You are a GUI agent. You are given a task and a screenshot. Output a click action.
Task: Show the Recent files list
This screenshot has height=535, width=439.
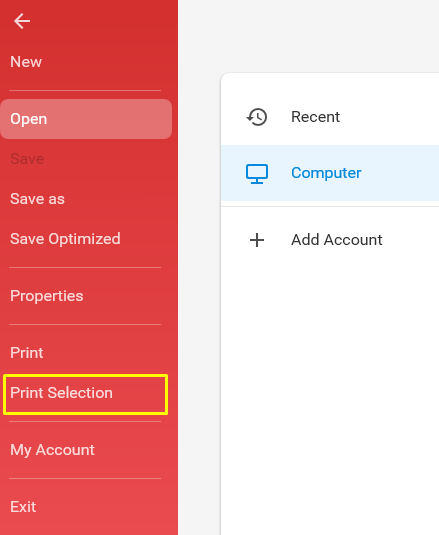click(x=330, y=117)
